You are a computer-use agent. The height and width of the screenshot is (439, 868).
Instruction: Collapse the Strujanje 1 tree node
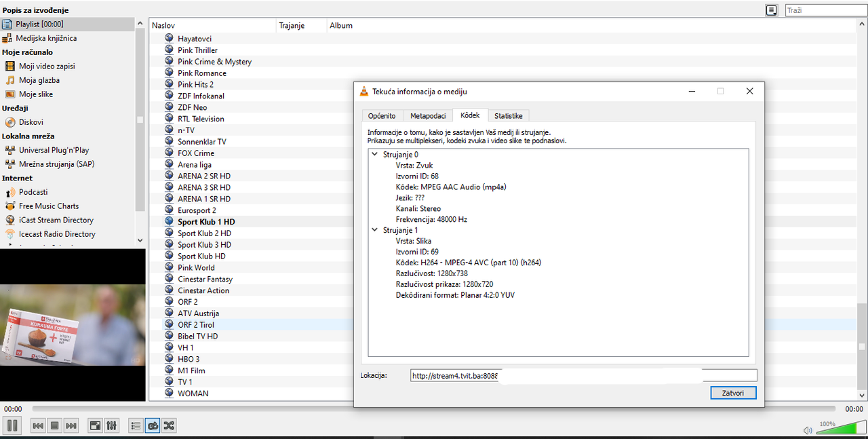tap(374, 230)
